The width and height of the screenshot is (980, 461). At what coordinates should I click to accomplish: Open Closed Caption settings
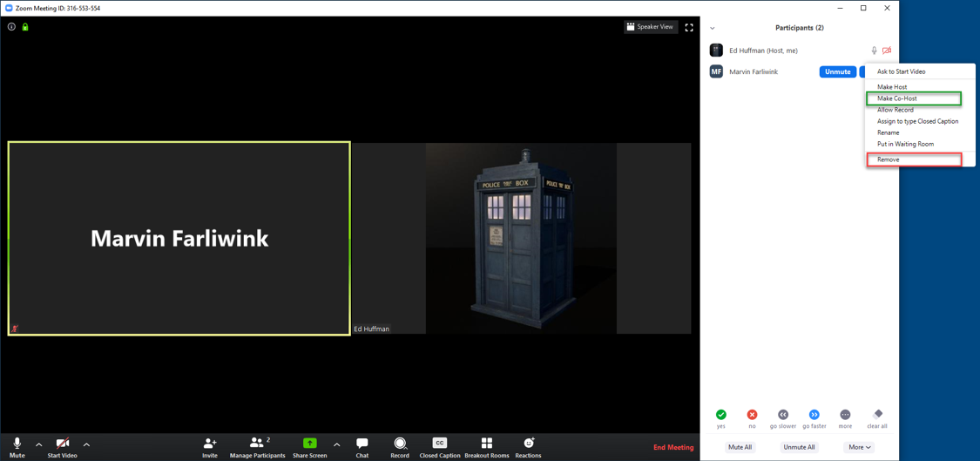440,447
